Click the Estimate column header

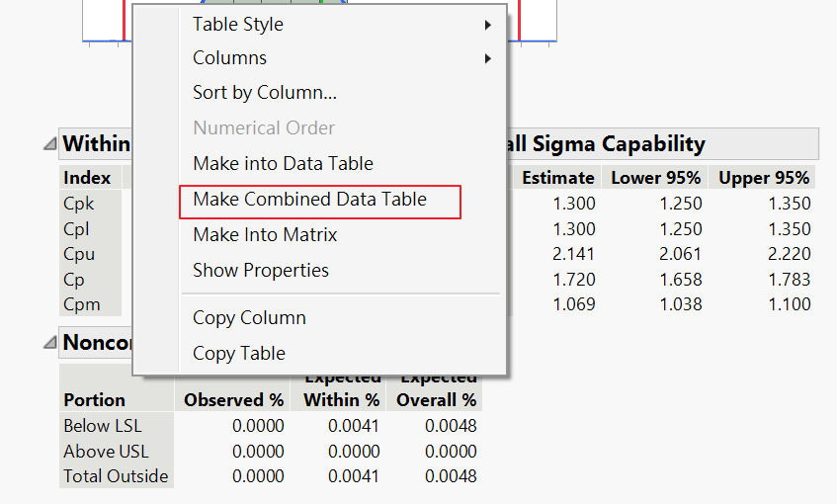[558, 178]
